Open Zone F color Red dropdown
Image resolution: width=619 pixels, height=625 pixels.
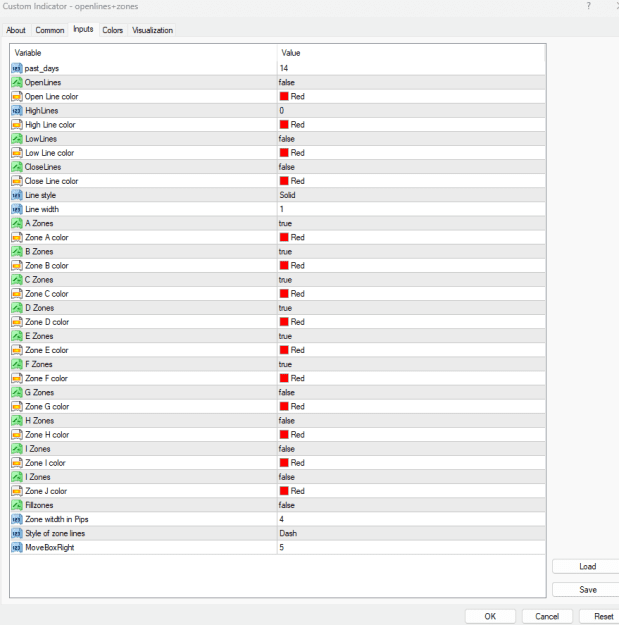click(411, 378)
